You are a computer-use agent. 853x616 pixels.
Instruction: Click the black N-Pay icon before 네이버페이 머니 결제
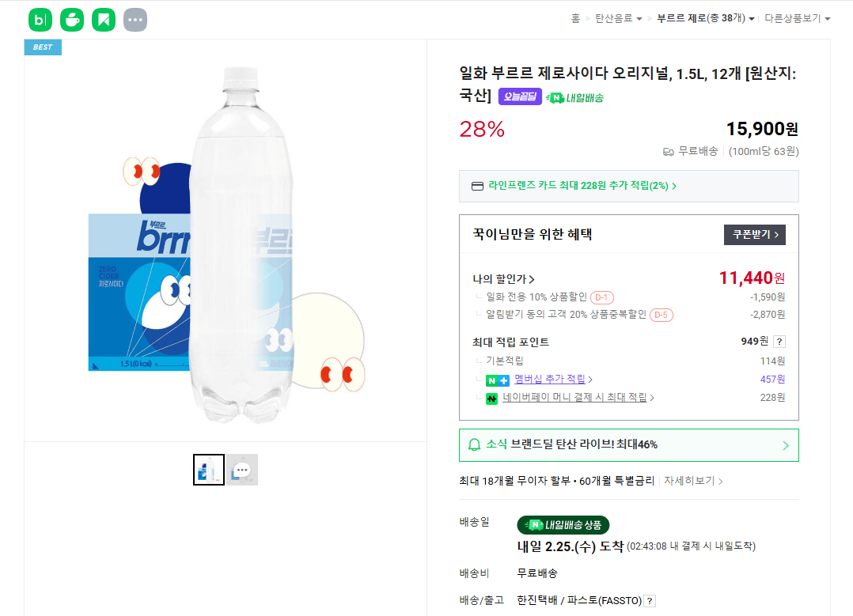pyautogui.click(x=494, y=399)
